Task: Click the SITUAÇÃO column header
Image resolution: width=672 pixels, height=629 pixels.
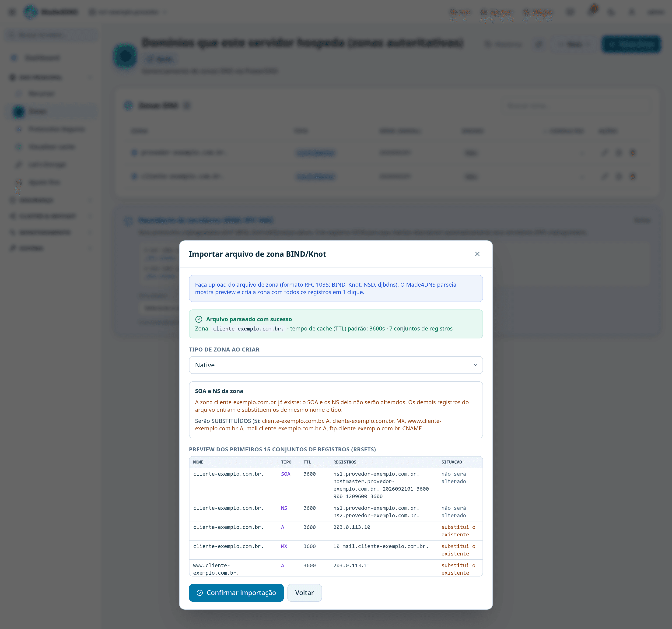Action: coord(451,462)
